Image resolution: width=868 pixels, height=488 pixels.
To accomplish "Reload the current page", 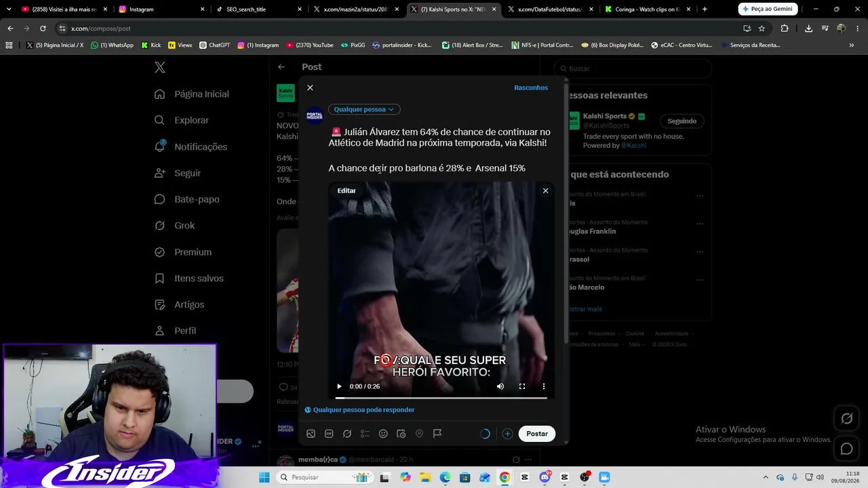I will (43, 28).
